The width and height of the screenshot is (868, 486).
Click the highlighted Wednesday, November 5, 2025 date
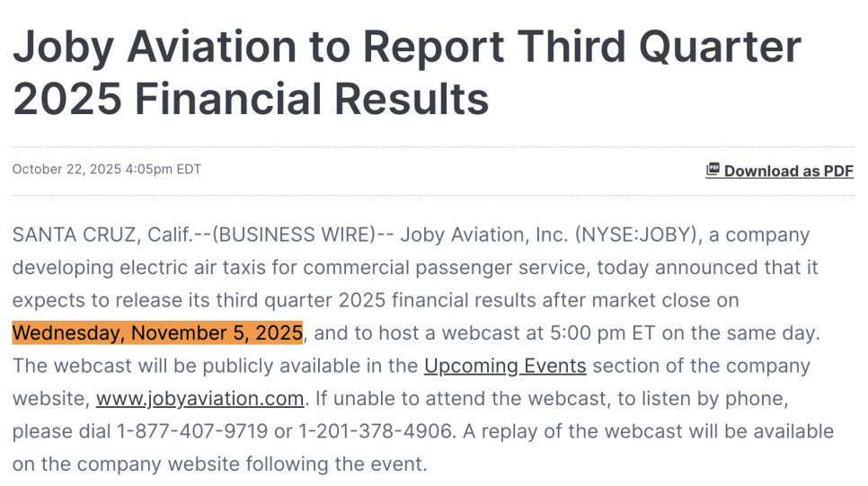[157, 333]
